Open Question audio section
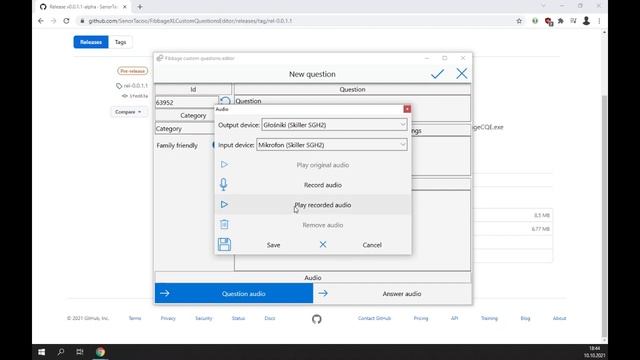Viewport: 640px width, 360px height. 234,293
